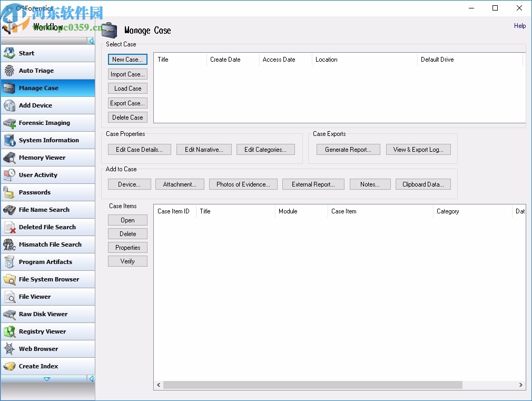Generate a case report

(x=348, y=149)
